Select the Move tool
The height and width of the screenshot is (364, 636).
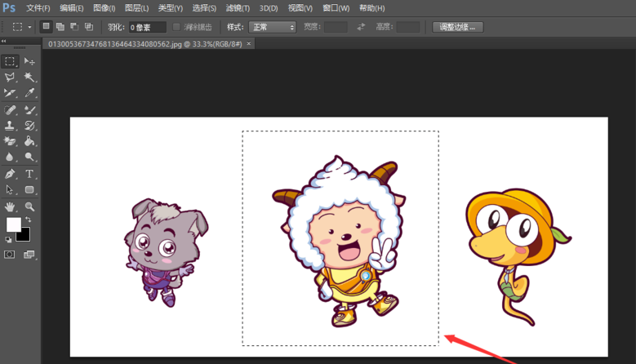(29, 61)
